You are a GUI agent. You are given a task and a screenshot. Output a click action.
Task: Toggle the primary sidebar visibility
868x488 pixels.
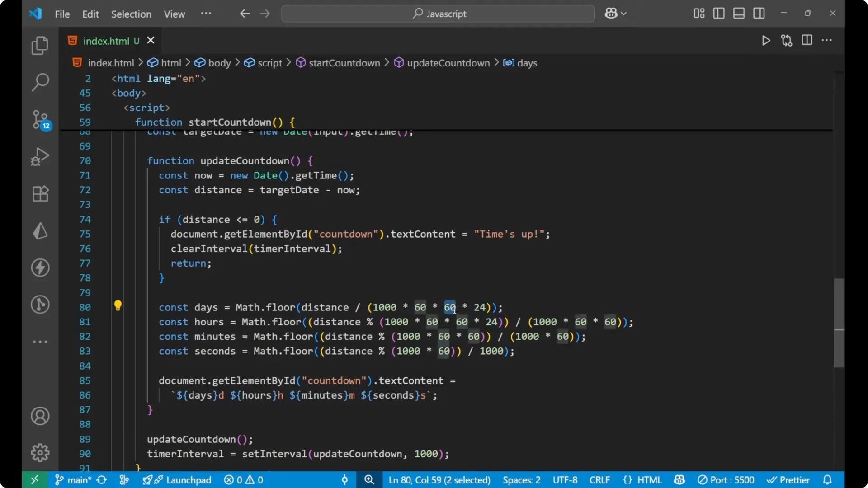point(718,13)
